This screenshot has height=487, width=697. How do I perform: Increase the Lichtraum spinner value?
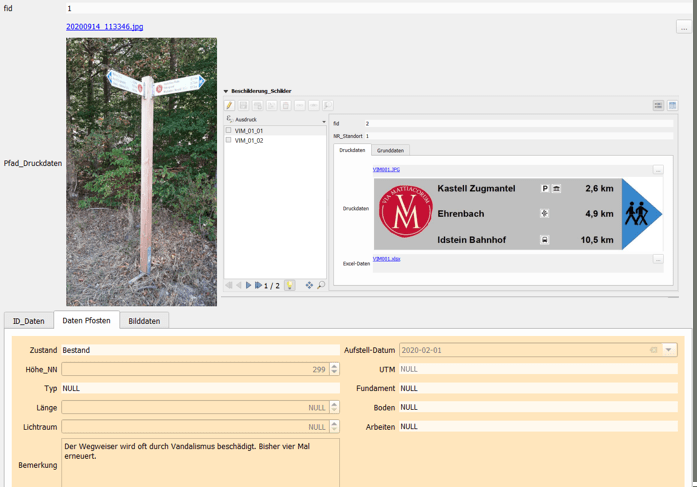coord(335,424)
